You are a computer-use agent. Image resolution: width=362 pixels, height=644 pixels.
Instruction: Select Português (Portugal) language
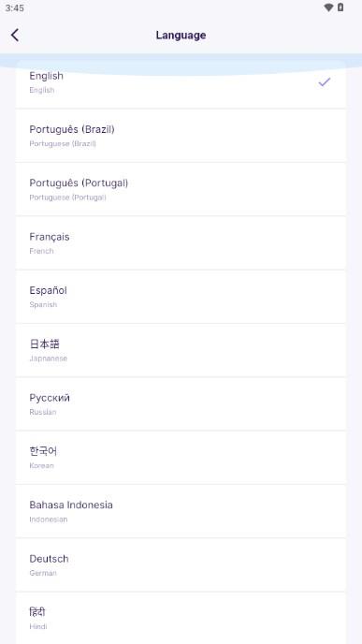point(181,189)
